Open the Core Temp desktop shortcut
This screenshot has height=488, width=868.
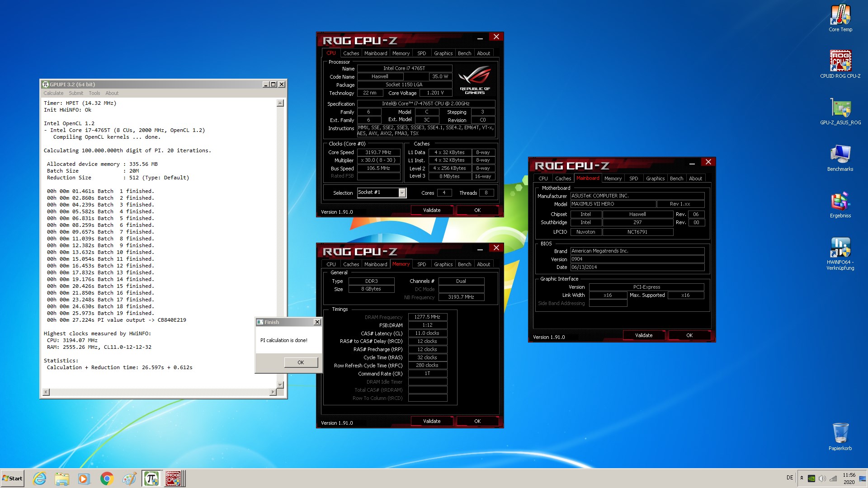(840, 19)
